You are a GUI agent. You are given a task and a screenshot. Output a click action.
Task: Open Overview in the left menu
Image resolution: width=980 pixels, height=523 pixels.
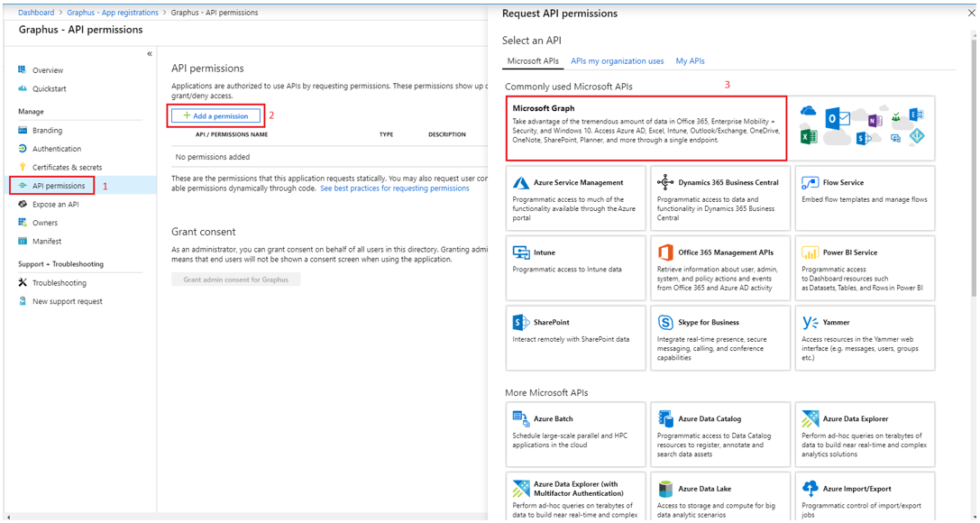pos(48,70)
